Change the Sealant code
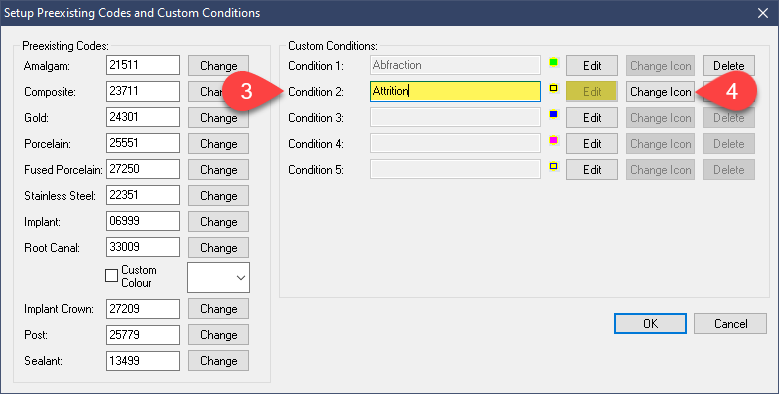Viewport: 779px width, 394px height. [x=219, y=361]
